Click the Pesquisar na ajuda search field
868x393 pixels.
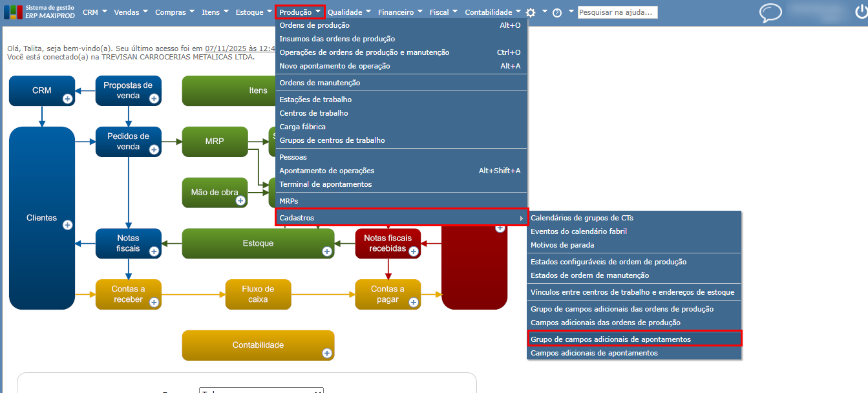617,12
